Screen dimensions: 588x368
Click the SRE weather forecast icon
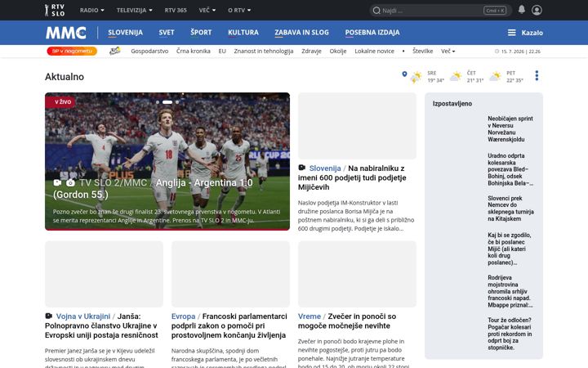pos(416,77)
